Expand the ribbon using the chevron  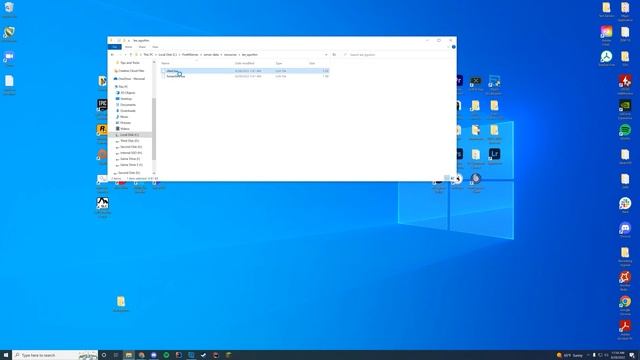tap(449, 47)
